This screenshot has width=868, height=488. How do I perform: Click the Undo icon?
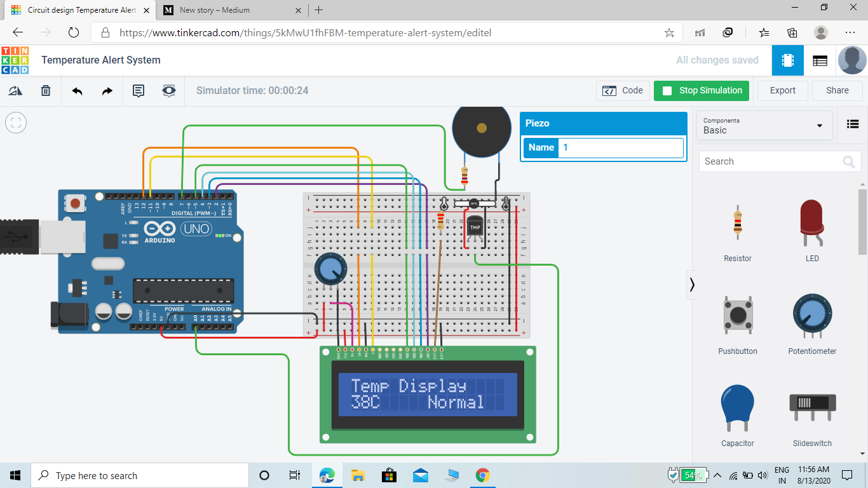(x=76, y=90)
